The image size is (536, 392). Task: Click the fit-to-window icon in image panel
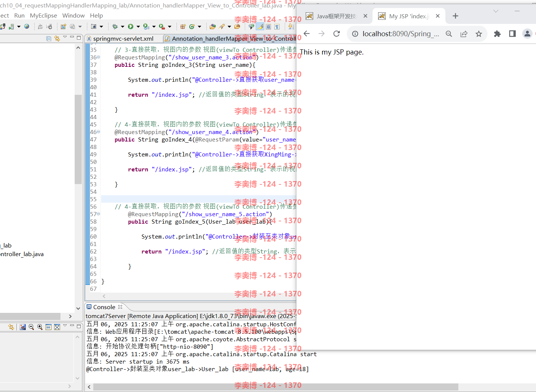coord(57,327)
